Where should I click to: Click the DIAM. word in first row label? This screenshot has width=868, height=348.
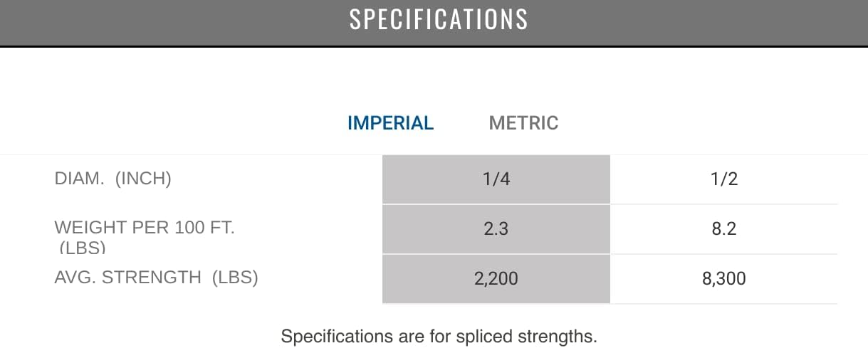78,179
